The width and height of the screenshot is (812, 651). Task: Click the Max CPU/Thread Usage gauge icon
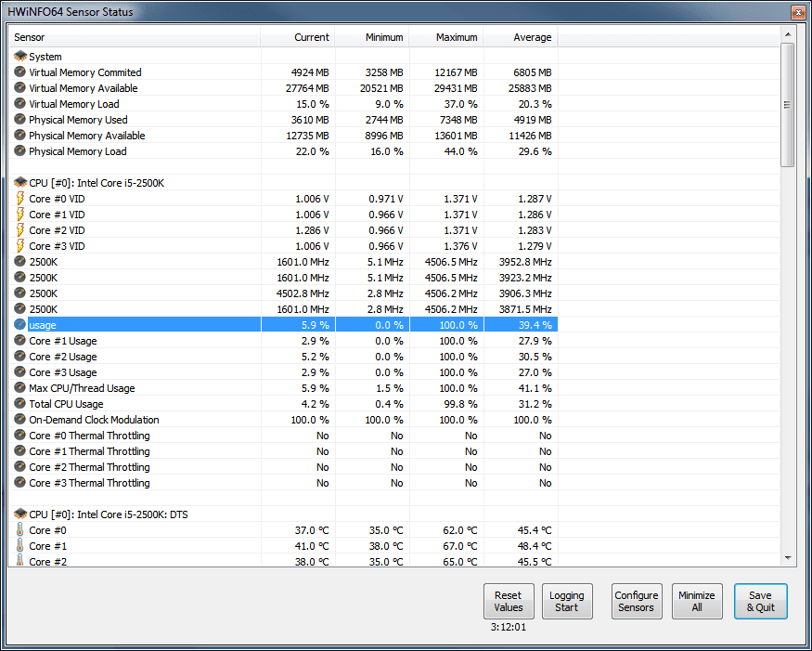(19, 387)
